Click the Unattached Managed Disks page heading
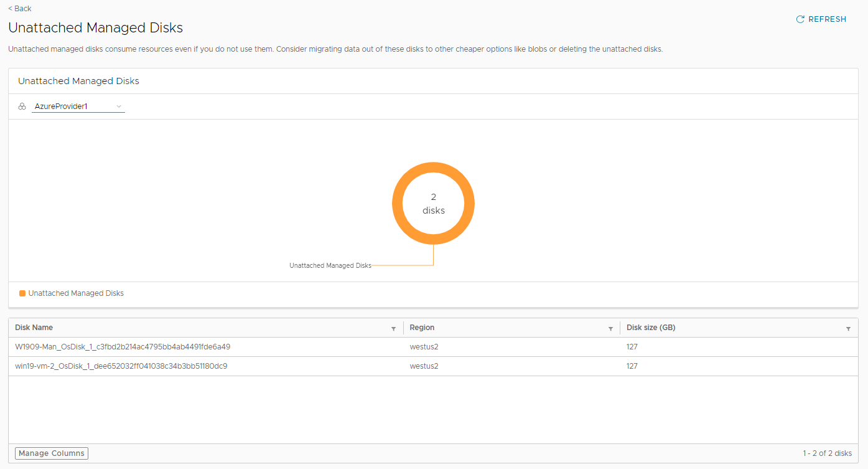The height and width of the screenshot is (469, 868). point(95,28)
